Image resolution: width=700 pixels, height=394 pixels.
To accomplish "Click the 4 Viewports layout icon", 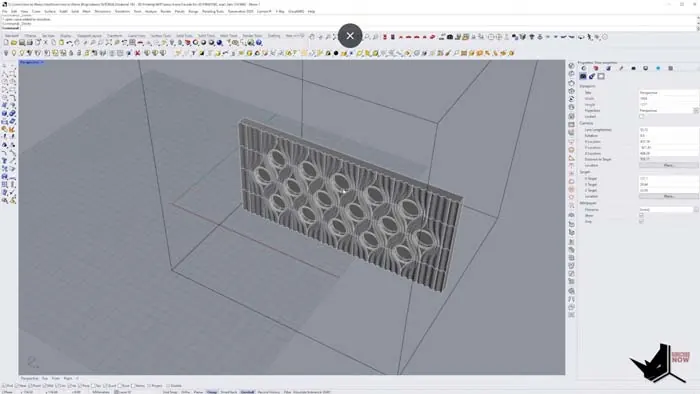I will tap(132, 42).
